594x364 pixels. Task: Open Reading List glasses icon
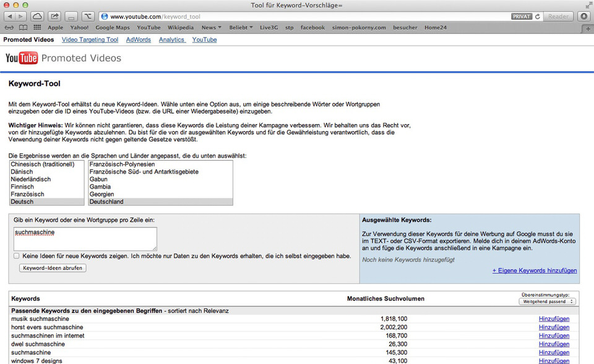[9, 28]
